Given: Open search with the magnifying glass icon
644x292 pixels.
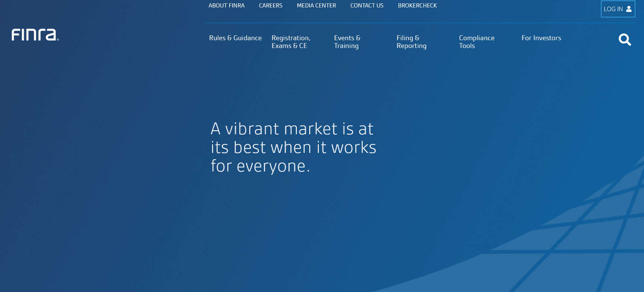Looking at the screenshot, I should click(x=625, y=39).
